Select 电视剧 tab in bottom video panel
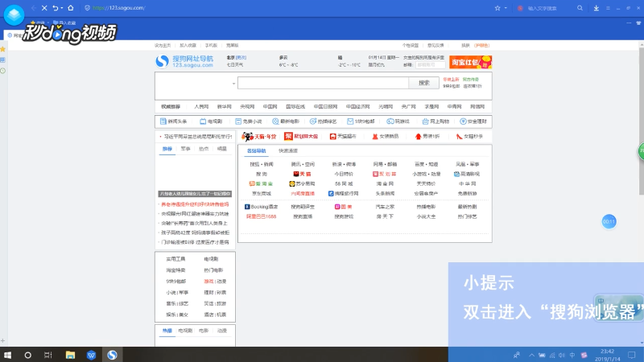This screenshot has width=644, height=362. click(185, 331)
